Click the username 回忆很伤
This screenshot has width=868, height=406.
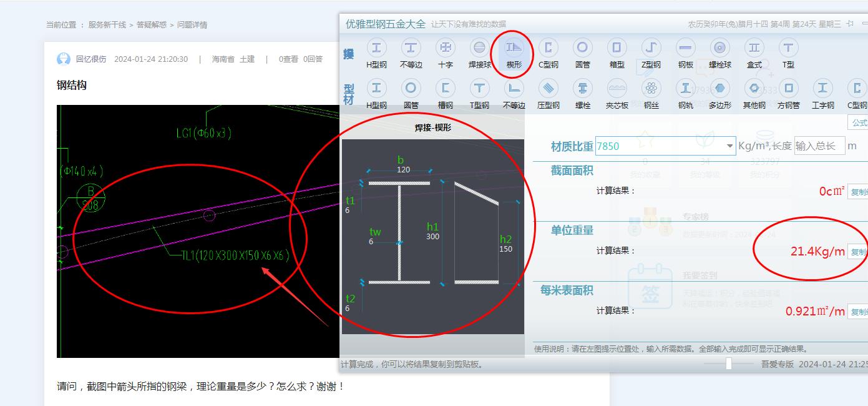click(91, 59)
